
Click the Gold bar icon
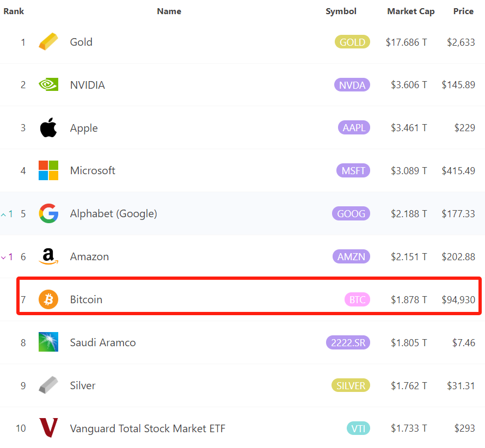pyautogui.click(x=48, y=41)
